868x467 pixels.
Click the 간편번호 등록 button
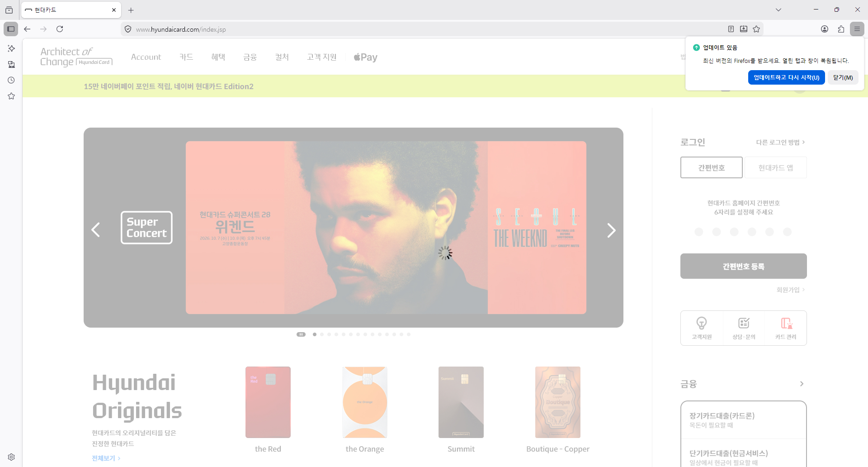pos(744,266)
